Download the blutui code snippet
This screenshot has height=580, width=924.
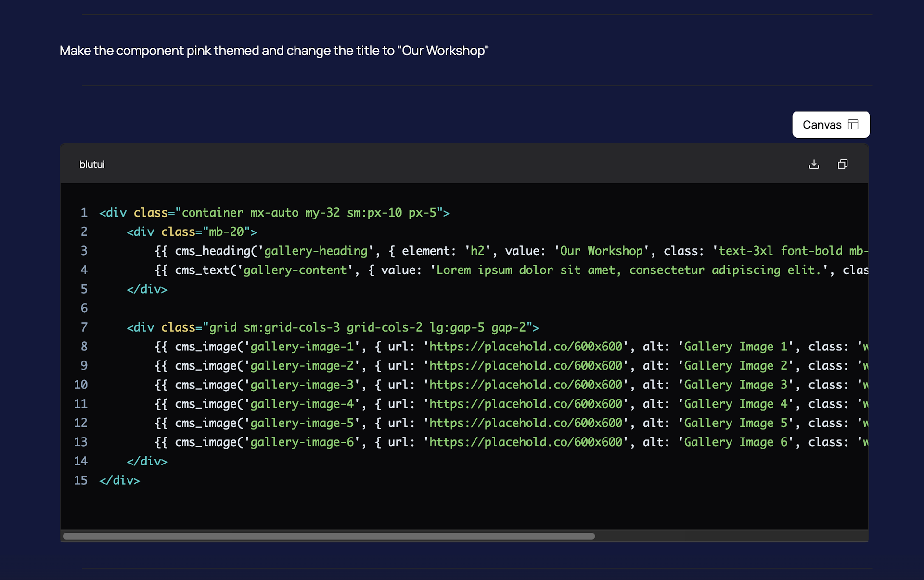click(814, 164)
